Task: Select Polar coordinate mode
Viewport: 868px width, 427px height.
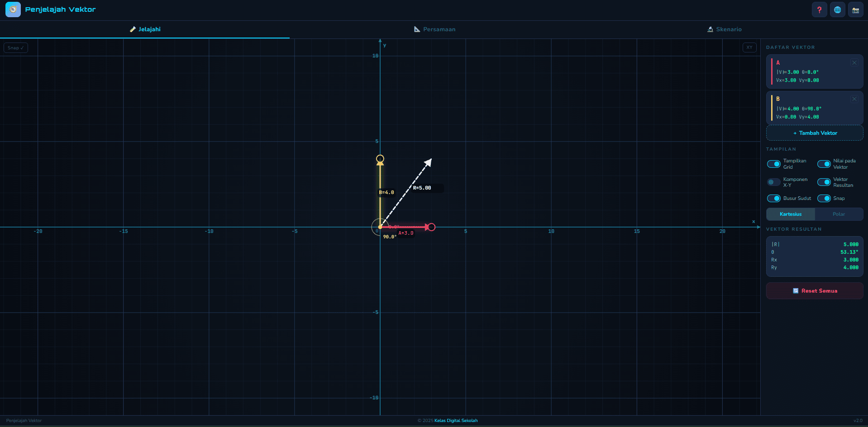Action: coord(839,214)
